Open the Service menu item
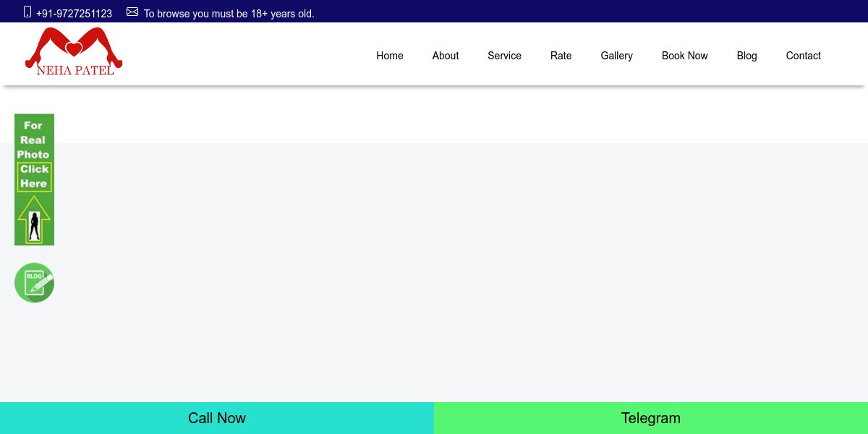Screen dimensions: 868x434 [x=504, y=56]
